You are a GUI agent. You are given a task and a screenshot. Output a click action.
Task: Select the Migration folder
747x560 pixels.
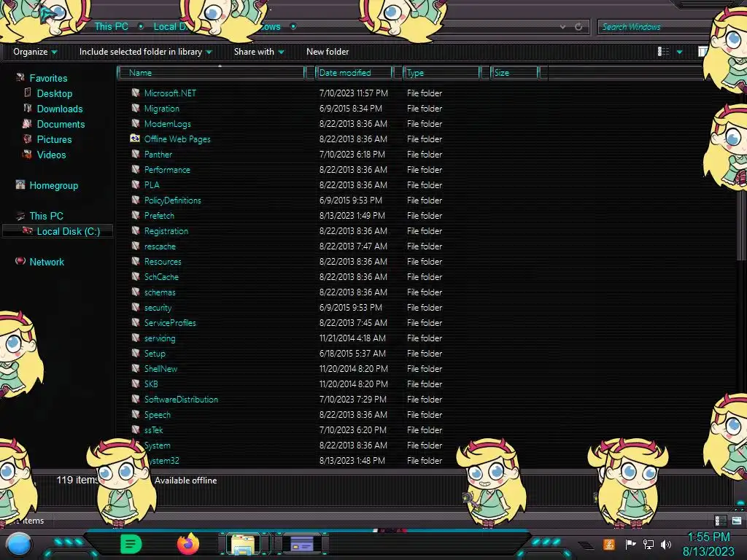click(x=161, y=109)
